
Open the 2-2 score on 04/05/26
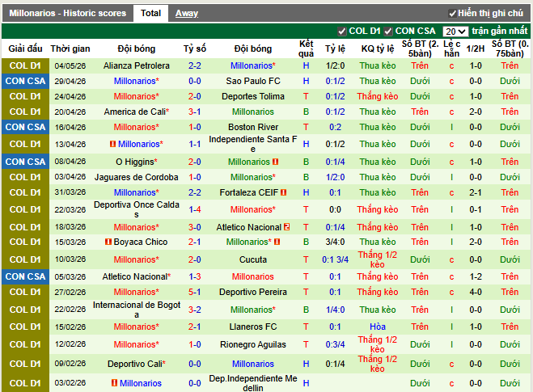point(195,65)
